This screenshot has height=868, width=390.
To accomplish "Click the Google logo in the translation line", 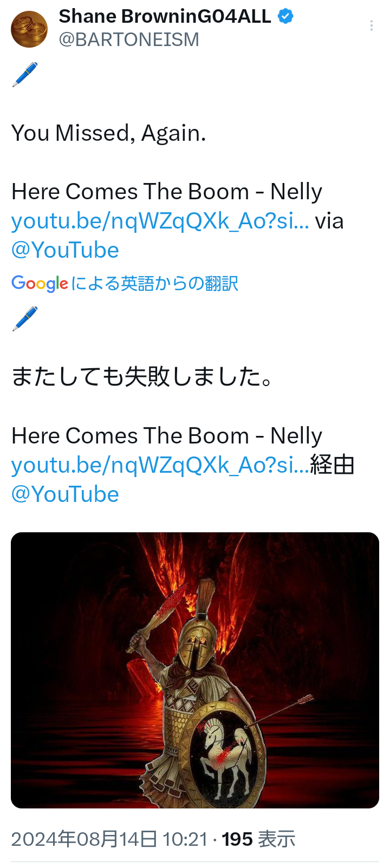I will 40,283.
